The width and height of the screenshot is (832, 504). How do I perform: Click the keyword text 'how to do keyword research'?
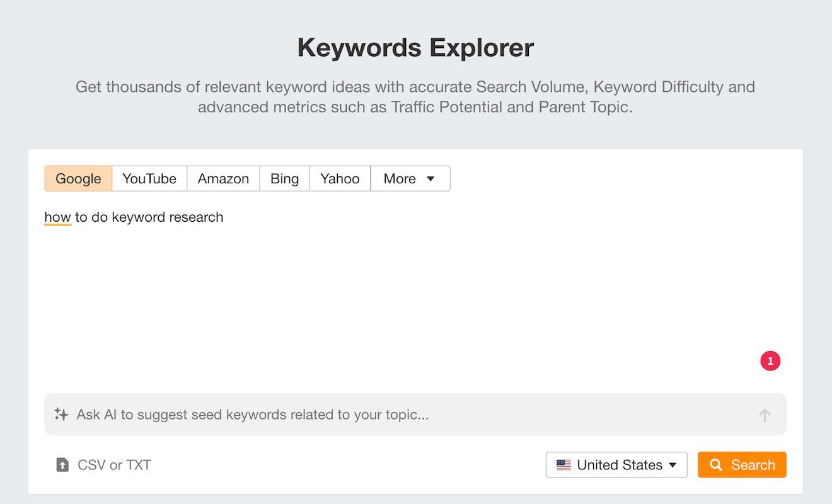coord(134,217)
